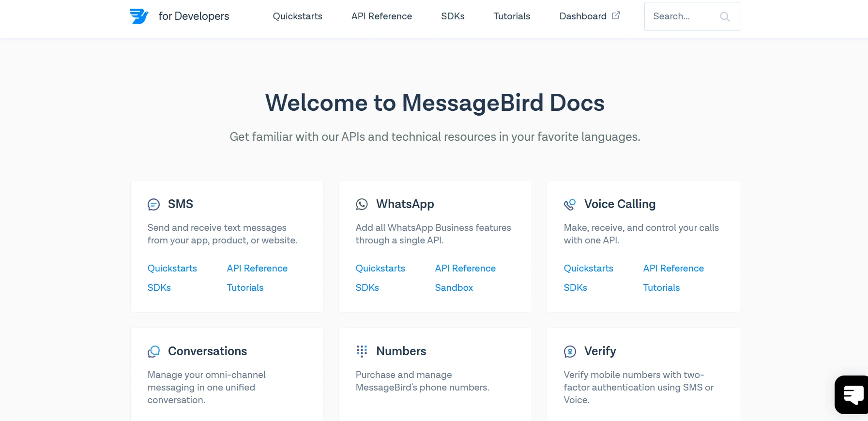The height and width of the screenshot is (421, 868).
Task: Click the Dashboard external link icon
Action: tap(616, 15)
